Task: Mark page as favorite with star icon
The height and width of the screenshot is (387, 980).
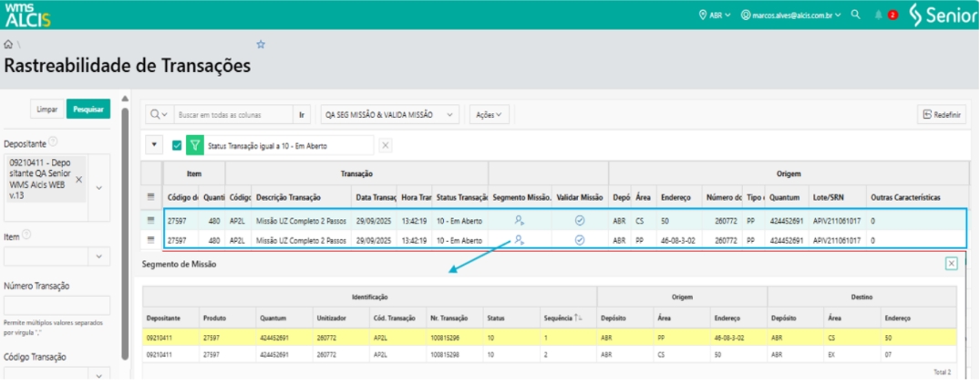Action: pos(261,44)
